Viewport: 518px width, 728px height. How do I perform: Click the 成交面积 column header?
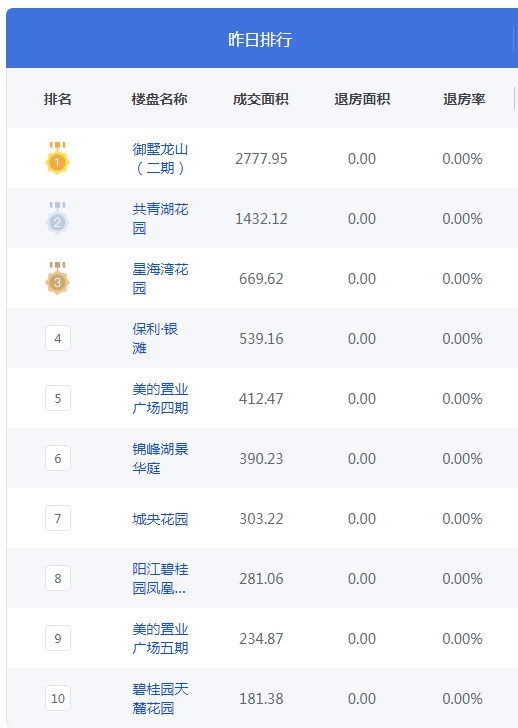[x=260, y=99]
